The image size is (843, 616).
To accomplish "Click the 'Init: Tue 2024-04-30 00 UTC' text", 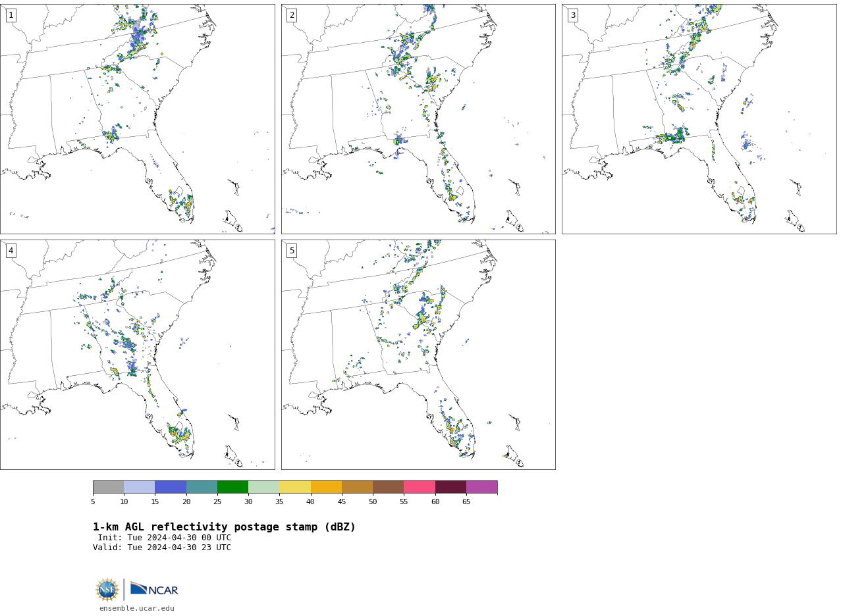I will [x=165, y=538].
